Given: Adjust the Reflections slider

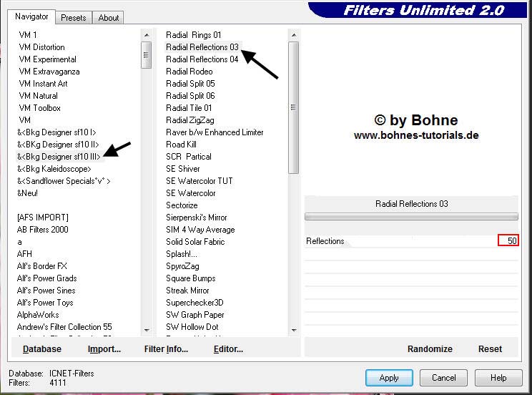Looking at the screenshot, I should pos(420,241).
